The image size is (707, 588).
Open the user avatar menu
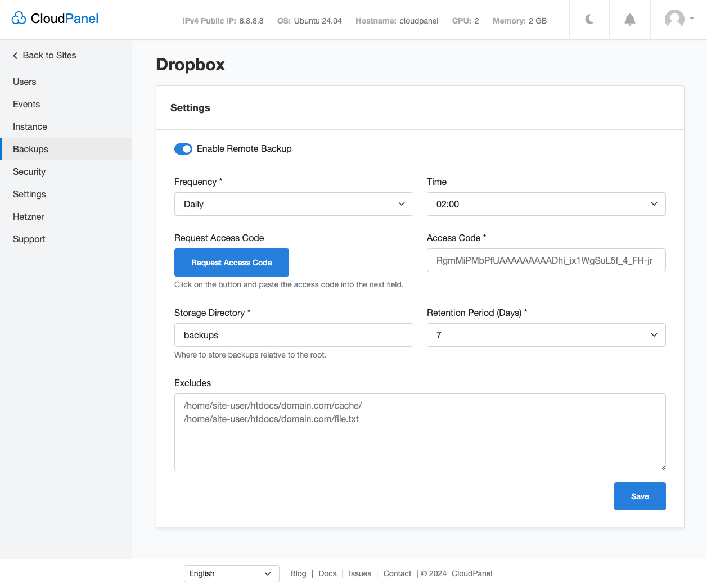(x=675, y=19)
